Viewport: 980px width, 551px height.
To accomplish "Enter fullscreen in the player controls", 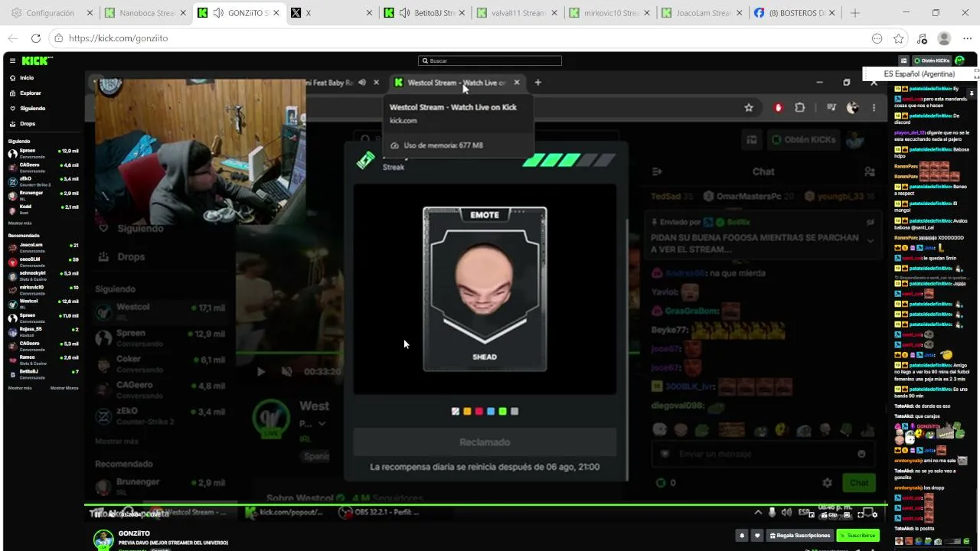I will coord(861,515).
